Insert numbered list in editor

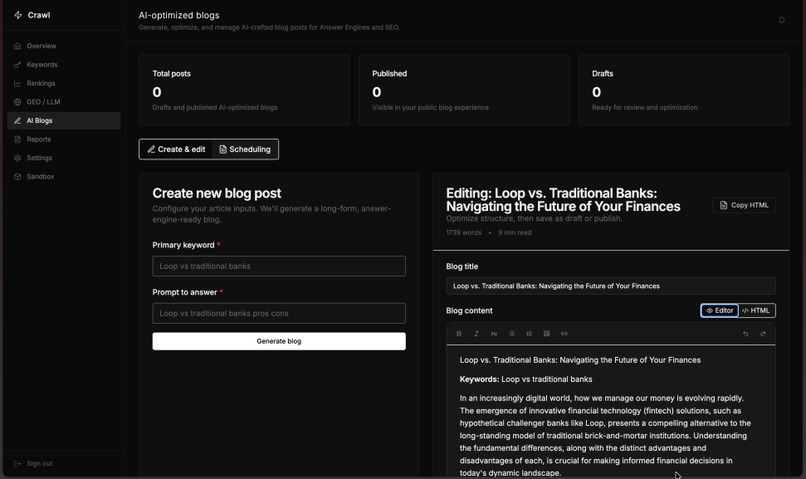tap(529, 334)
